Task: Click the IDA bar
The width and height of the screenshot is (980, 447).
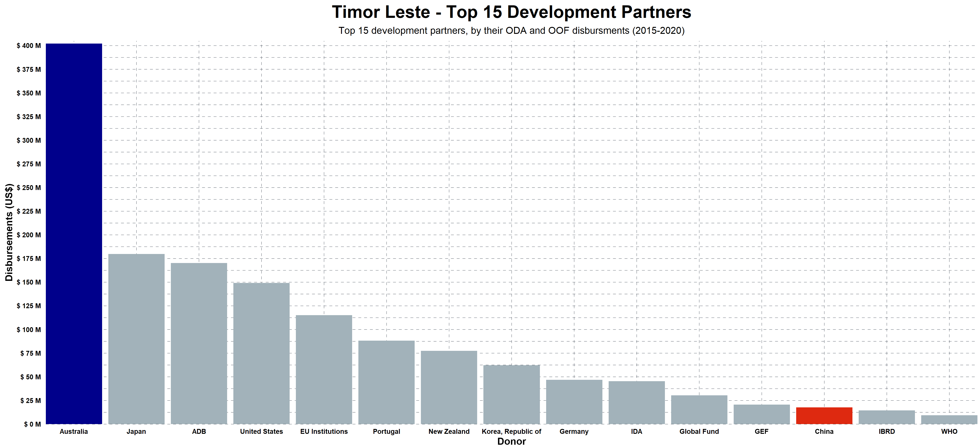Action: click(x=636, y=403)
